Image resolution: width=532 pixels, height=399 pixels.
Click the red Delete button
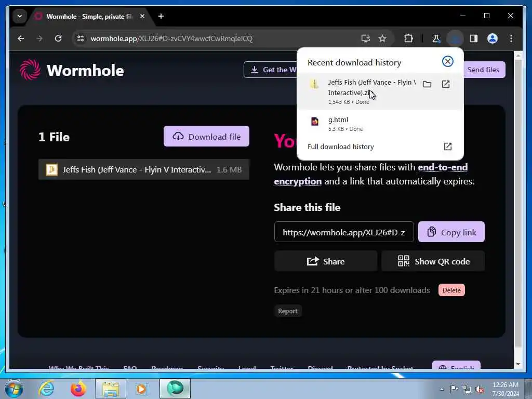click(451, 290)
